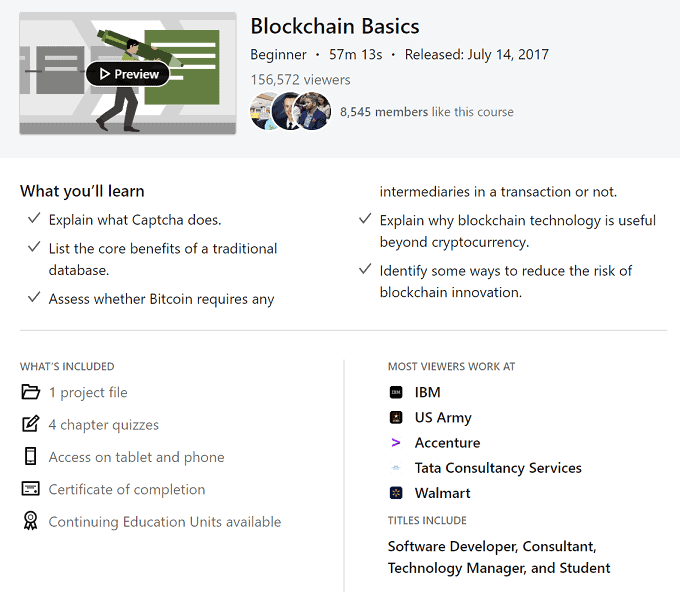Open the 8,545 members like link
The width and height of the screenshot is (680, 607).
pos(427,112)
